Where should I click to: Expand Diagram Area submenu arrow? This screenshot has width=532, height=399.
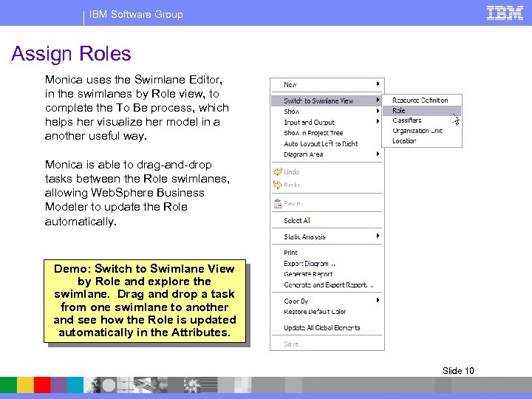378,154
